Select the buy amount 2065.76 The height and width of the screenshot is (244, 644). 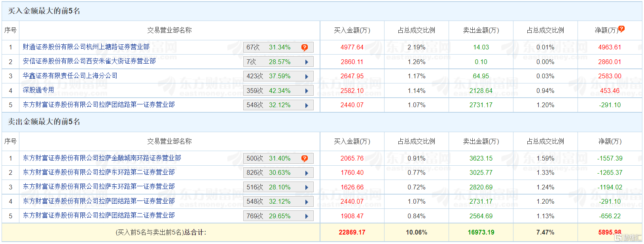click(352, 158)
